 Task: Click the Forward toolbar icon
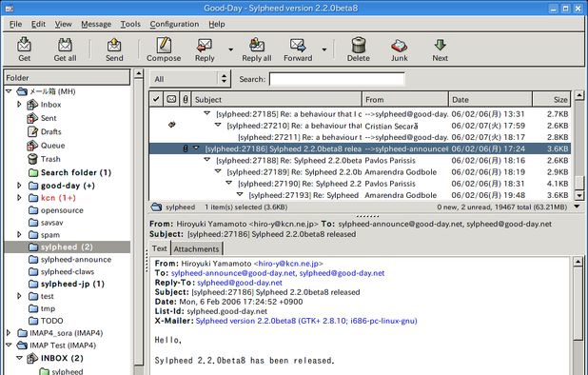tap(298, 45)
